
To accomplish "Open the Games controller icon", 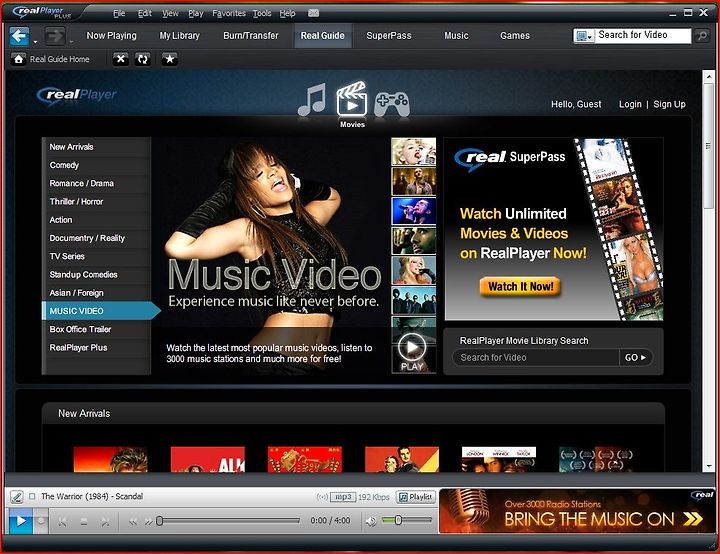I will pos(392,104).
